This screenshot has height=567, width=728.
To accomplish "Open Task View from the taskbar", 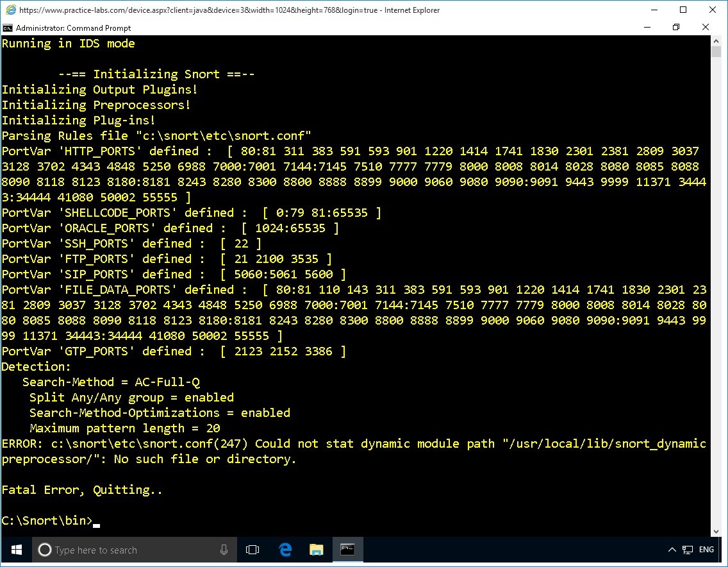I will [x=252, y=550].
